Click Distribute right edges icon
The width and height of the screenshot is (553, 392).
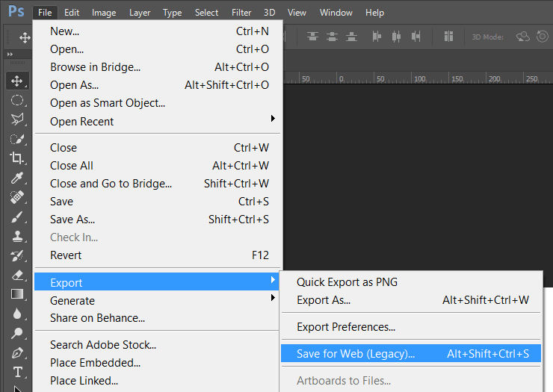pyautogui.click(x=415, y=37)
